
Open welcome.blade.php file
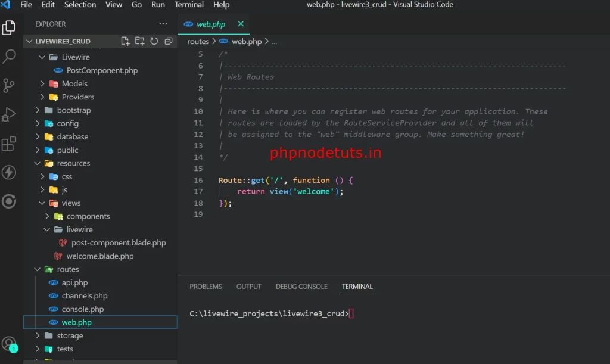100,256
